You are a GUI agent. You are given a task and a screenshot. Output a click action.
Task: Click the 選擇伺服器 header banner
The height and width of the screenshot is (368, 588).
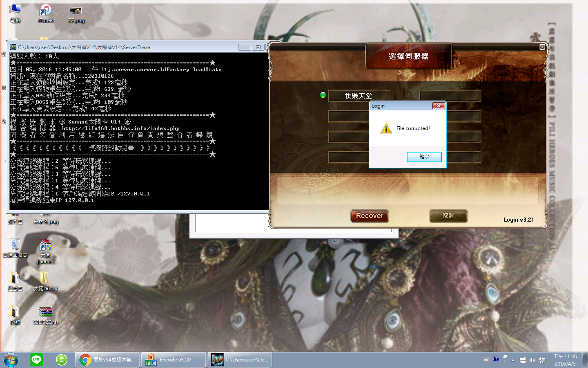click(x=409, y=56)
